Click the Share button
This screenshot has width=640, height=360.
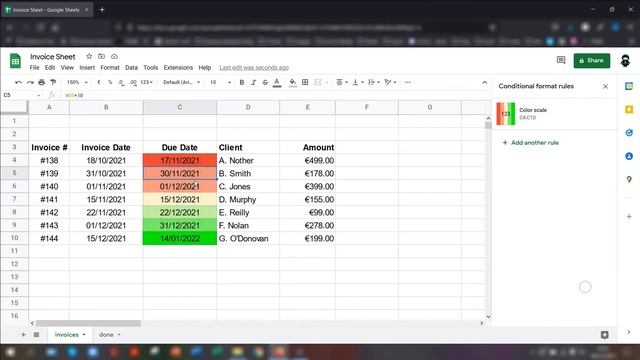[591, 60]
